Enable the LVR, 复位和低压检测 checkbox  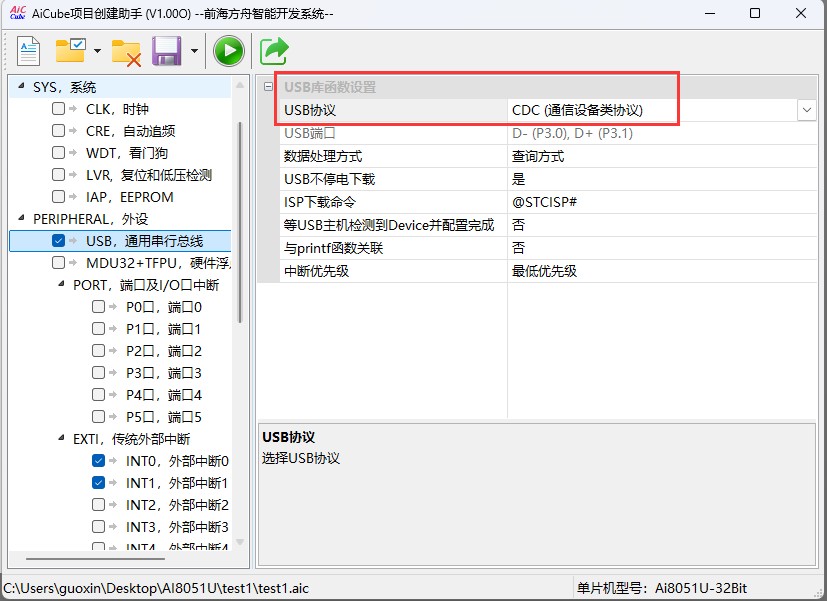point(59,175)
